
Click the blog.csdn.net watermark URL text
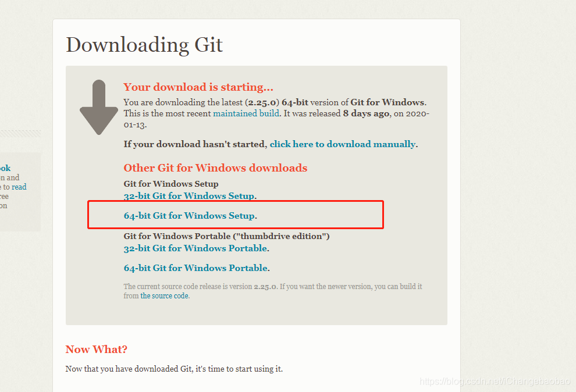(x=495, y=382)
